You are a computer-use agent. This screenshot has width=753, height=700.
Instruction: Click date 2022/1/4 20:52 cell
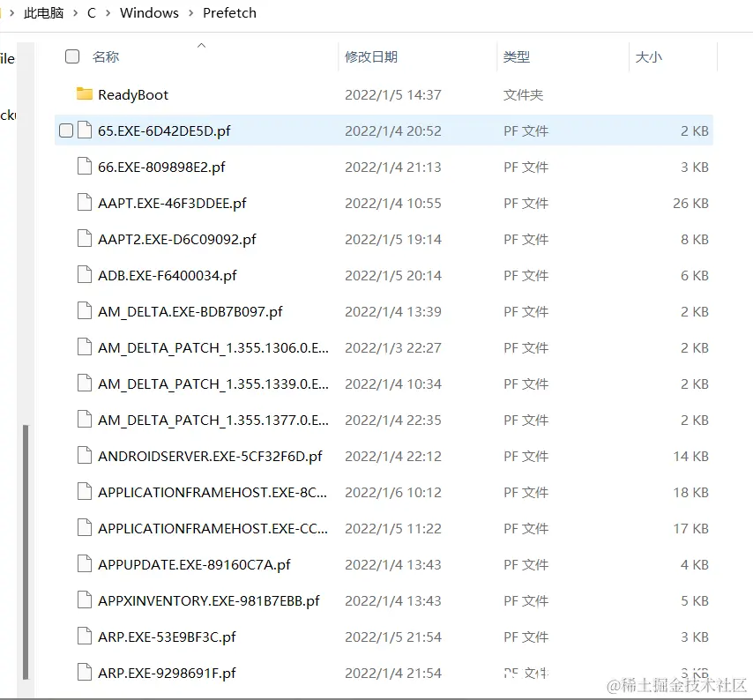[393, 130]
